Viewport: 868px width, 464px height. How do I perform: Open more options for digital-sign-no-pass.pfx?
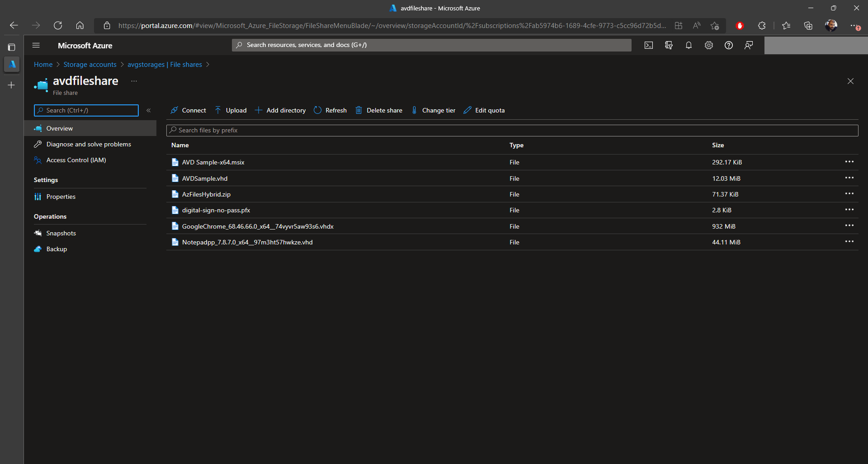pyautogui.click(x=849, y=210)
